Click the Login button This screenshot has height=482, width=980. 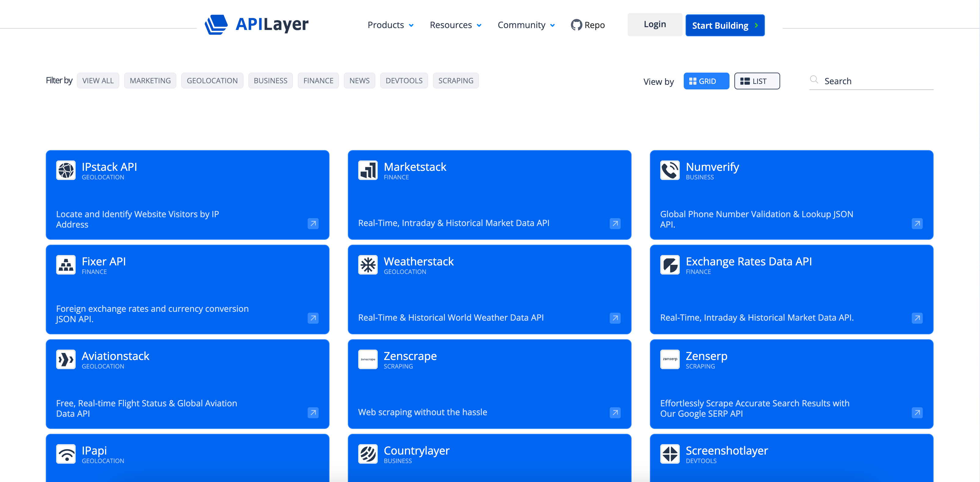click(x=655, y=24)
